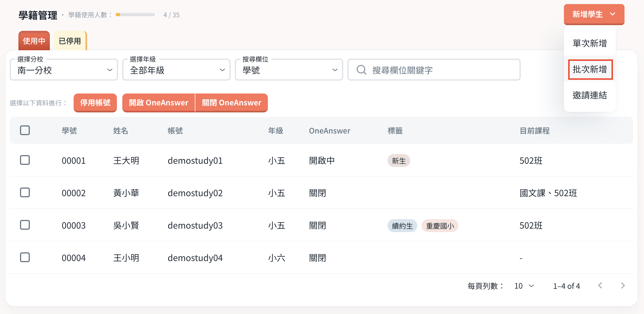Viewport: 644px width, 314px height.
Task: Check the row for student 00003
Action: click(25, 225)
